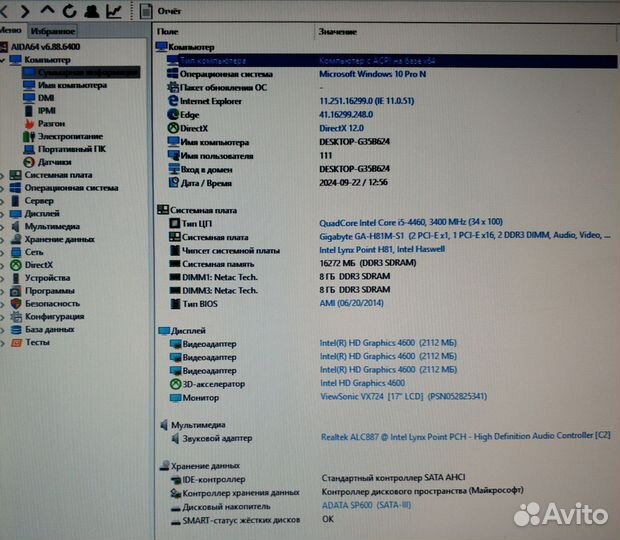Expand the Сервер tree node
620x540 pixels.
coord(2,201)
